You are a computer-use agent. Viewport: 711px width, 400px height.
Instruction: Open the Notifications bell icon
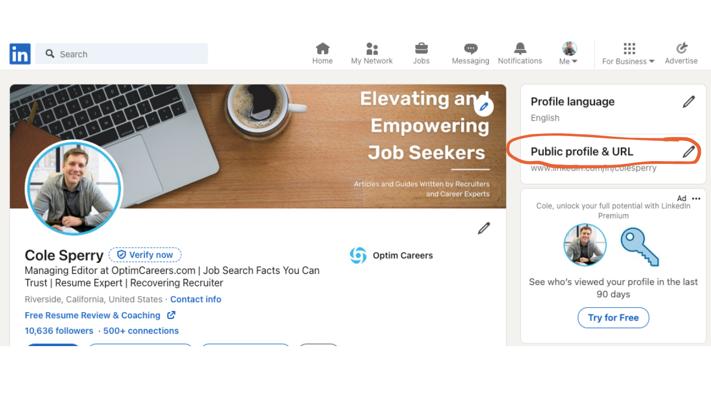point(520,48)
